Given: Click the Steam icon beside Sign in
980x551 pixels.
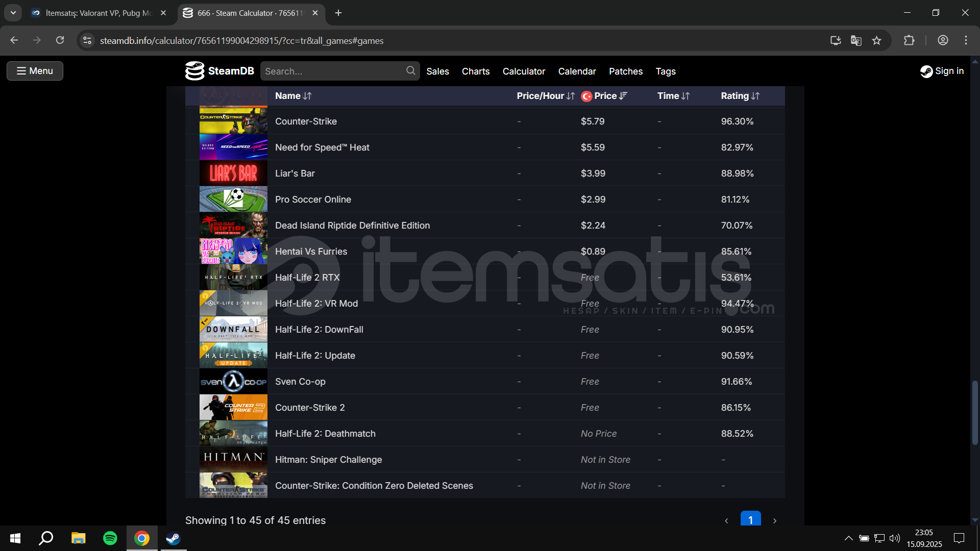Looking at the screenshot, I should tap(926, 71).
